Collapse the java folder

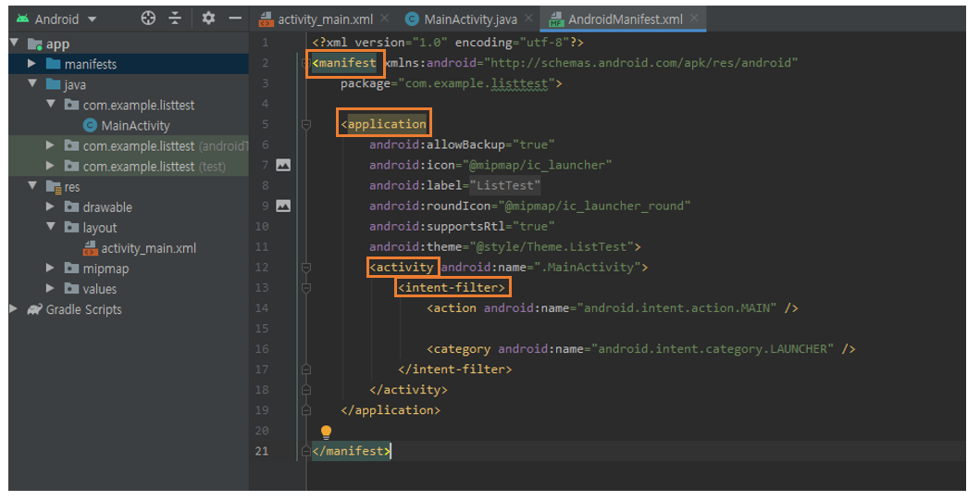click(x=32, y=83)
